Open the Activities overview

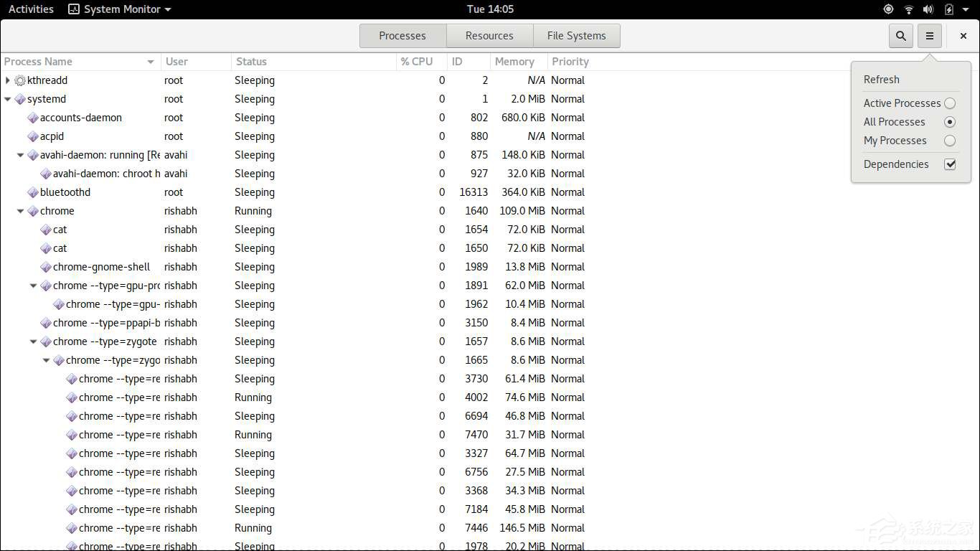(x=31, y=9)
